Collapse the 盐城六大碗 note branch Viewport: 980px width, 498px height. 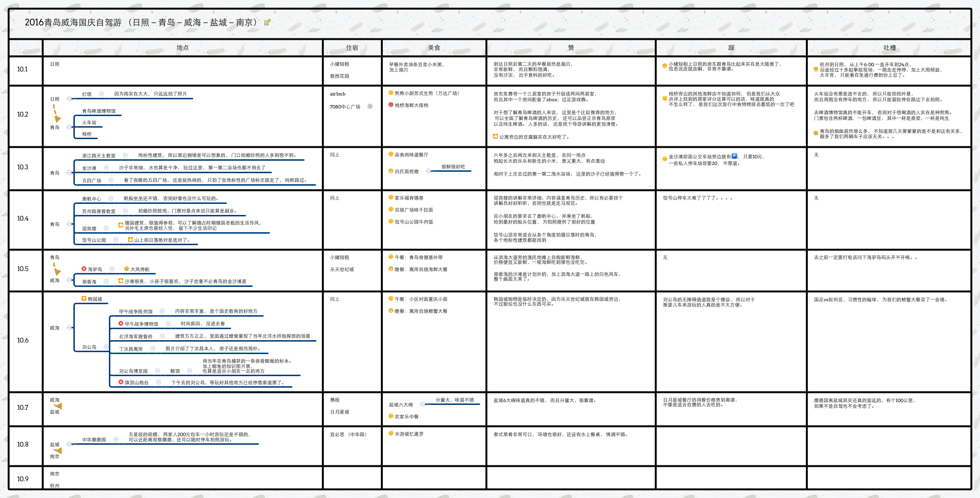coord(423,404)
